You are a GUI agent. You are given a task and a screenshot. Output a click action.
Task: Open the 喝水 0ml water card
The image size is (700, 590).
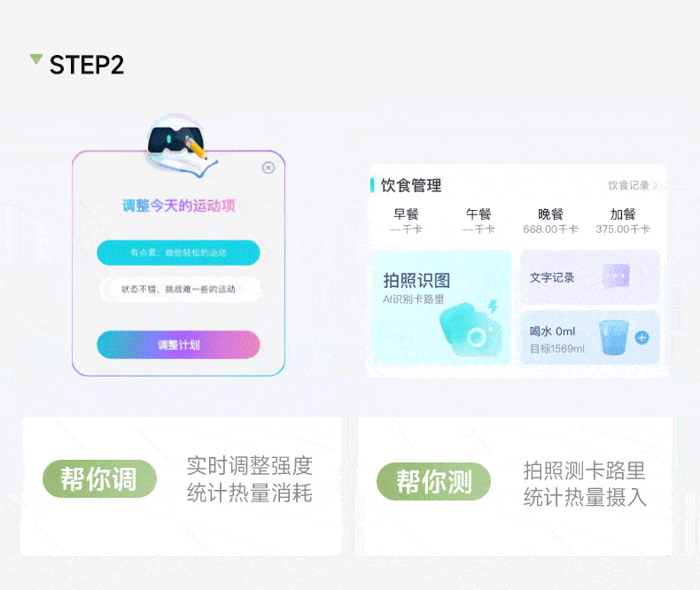pos(590,338)
